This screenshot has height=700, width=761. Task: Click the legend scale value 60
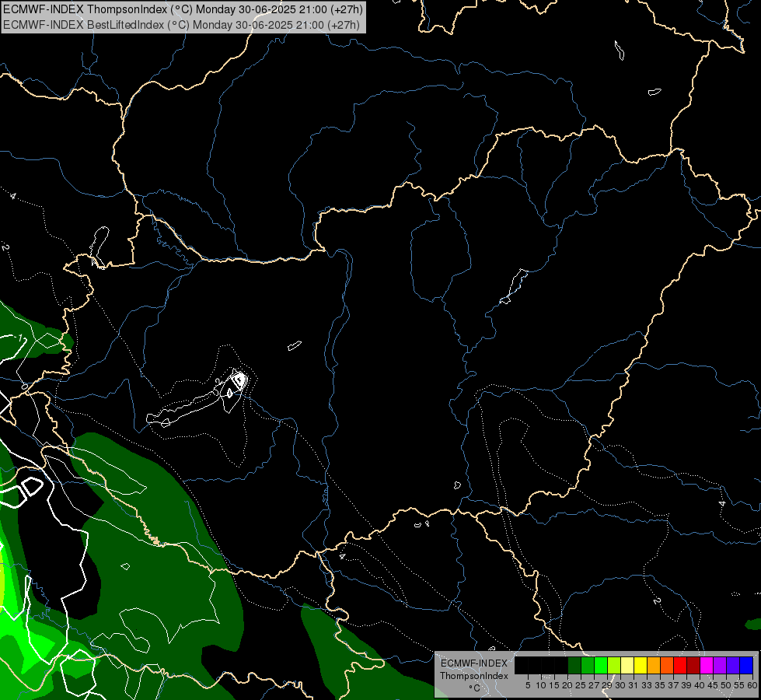coord(752,685)
